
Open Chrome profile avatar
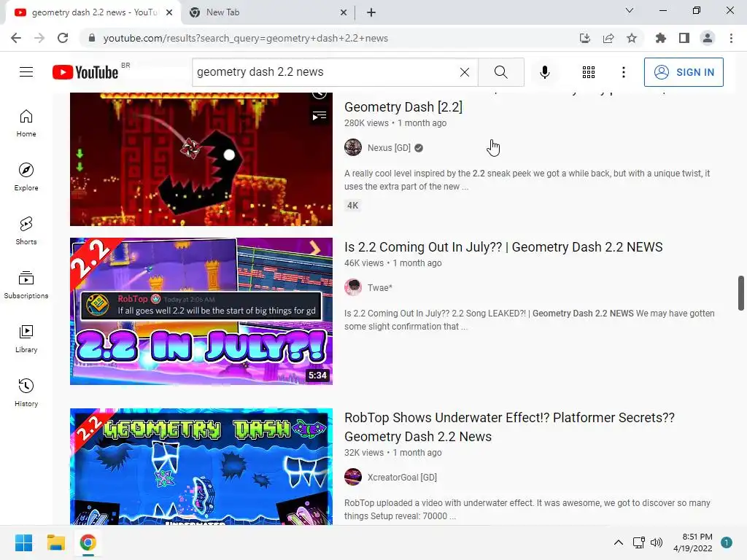708,38
